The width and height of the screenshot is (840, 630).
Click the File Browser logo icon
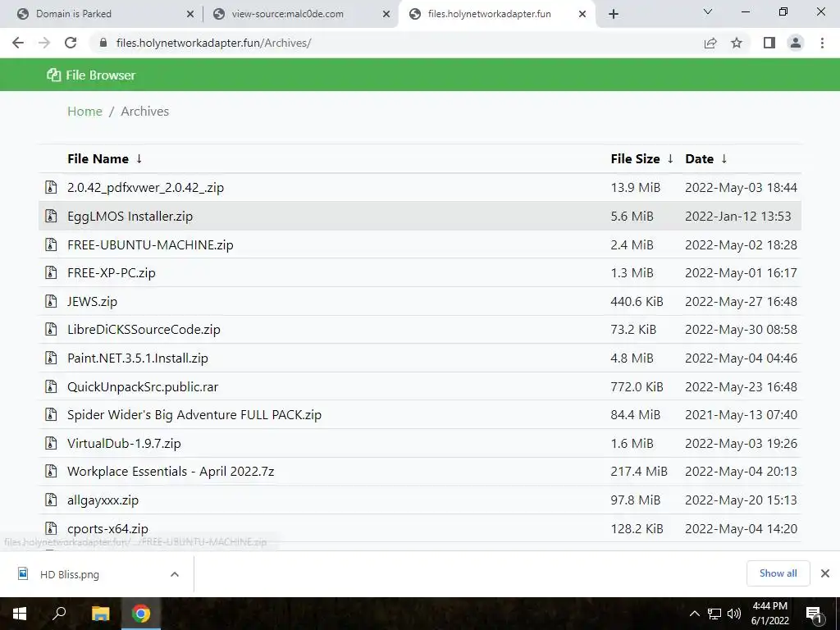coord(53,75)
